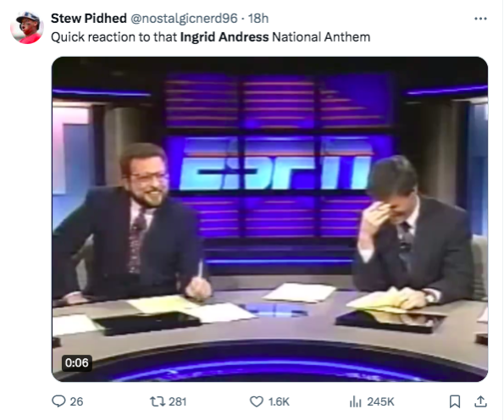Like the tweet with the heart icon
504x420 pixels.
coord(256,401)
